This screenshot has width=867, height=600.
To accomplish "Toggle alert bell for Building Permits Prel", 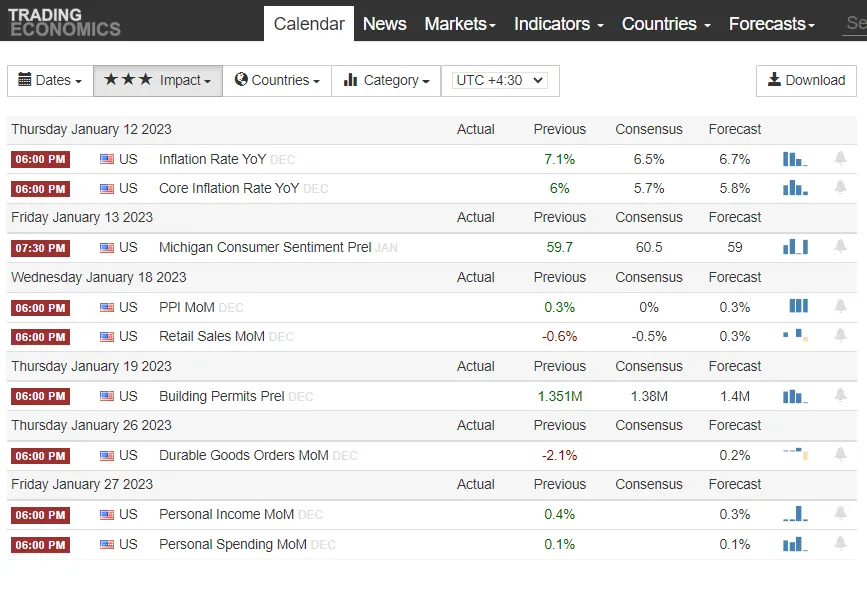I will (x=840, y=395).
